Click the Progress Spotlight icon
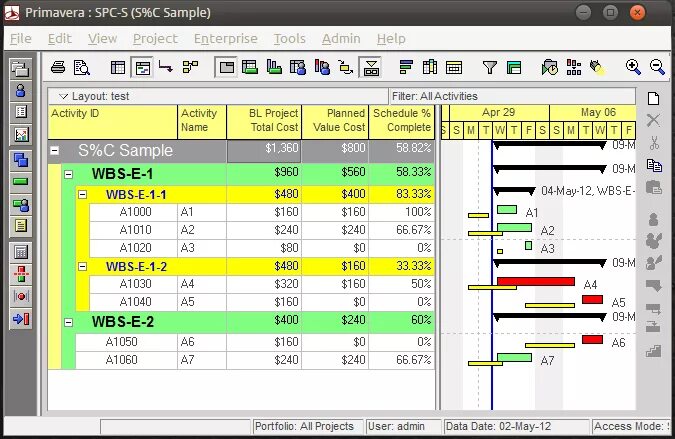The height and width of the screenshot is (439, 675). tap(597, 67)
